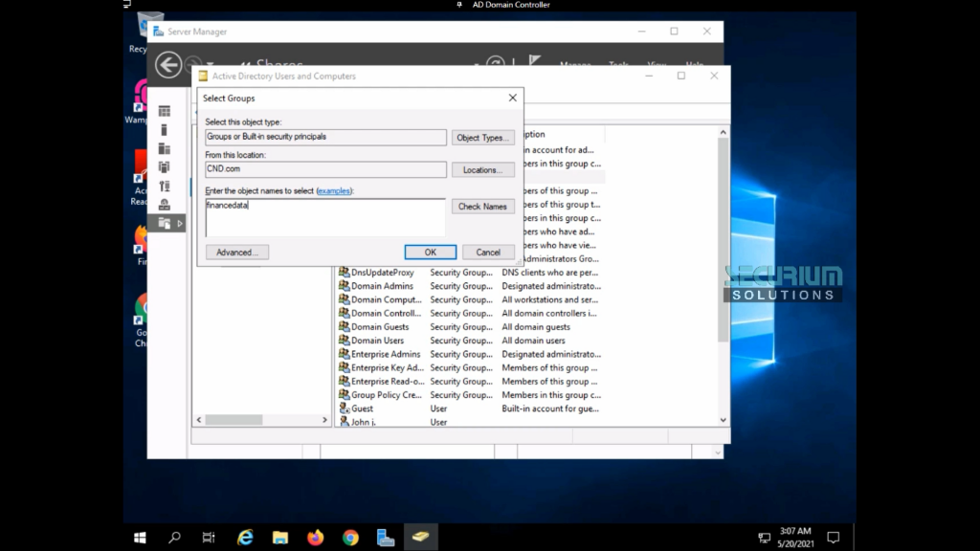Close the Select Groups dialog
This screenshot has height=551, width=980.
click(513, 98)
